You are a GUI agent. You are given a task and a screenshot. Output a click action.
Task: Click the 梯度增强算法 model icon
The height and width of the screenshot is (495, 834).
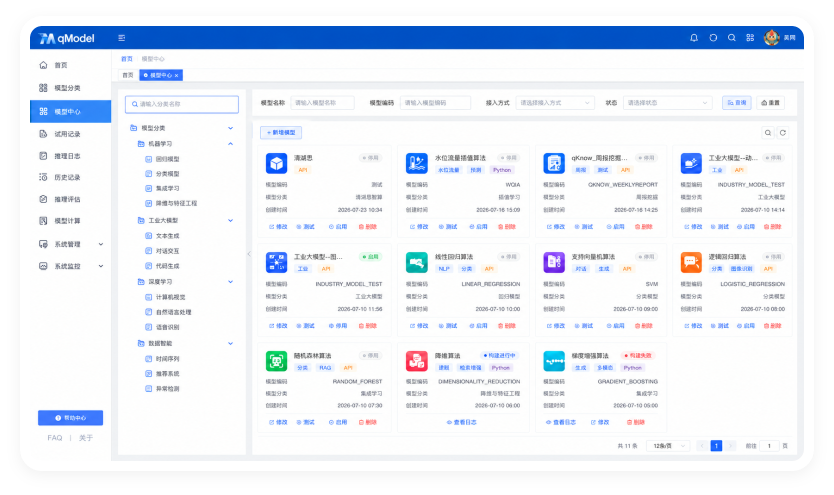tap(554, 361)
